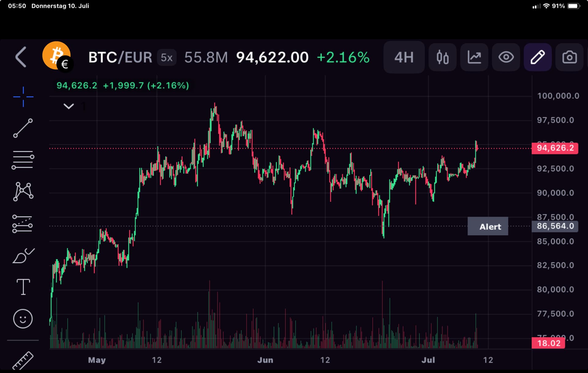Open the 5x leverage selector
The image size is (588, 373).
pos(167,58)
